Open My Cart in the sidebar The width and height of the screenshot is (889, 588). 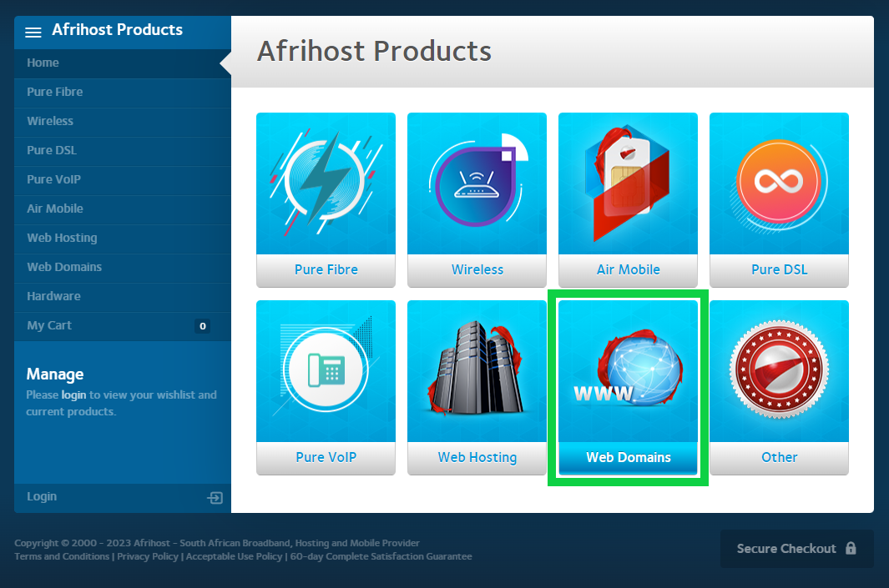pyautogui.click(x=49, y=325)
